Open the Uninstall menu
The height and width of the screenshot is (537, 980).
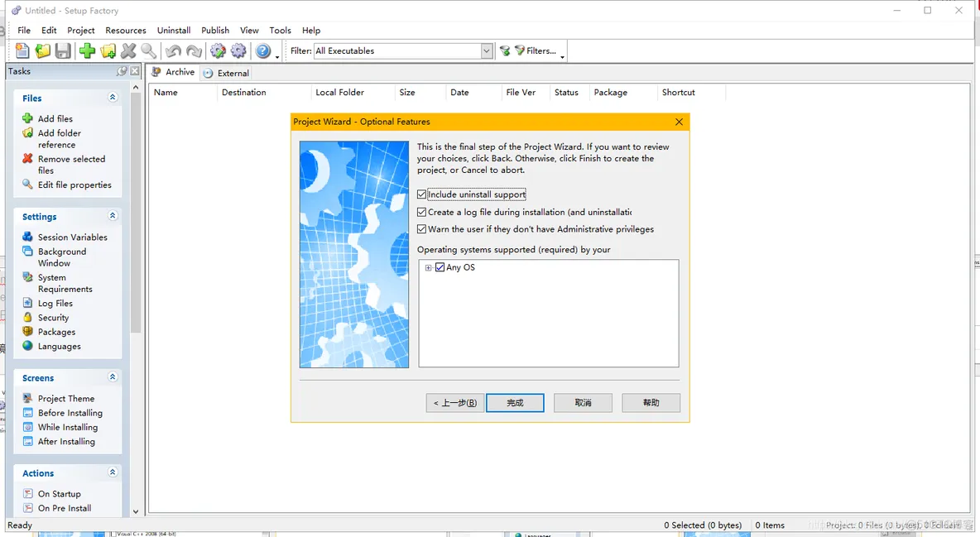pyautogui.click(x=174, y=30)
